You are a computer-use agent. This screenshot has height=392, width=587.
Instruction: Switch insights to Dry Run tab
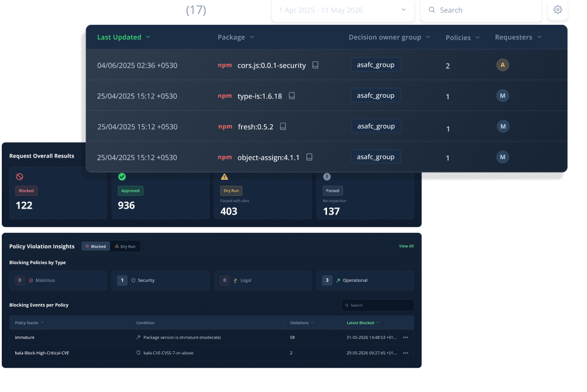(125, 246)
